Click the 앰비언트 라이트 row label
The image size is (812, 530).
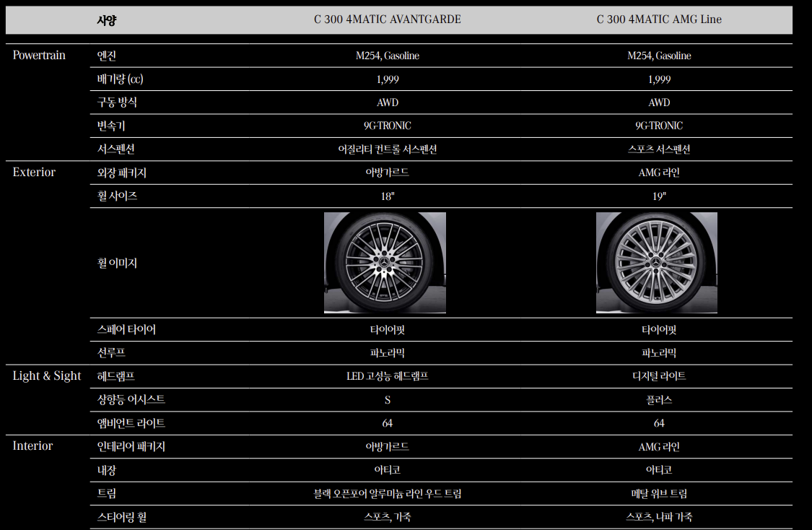click(x=131, y=423)
